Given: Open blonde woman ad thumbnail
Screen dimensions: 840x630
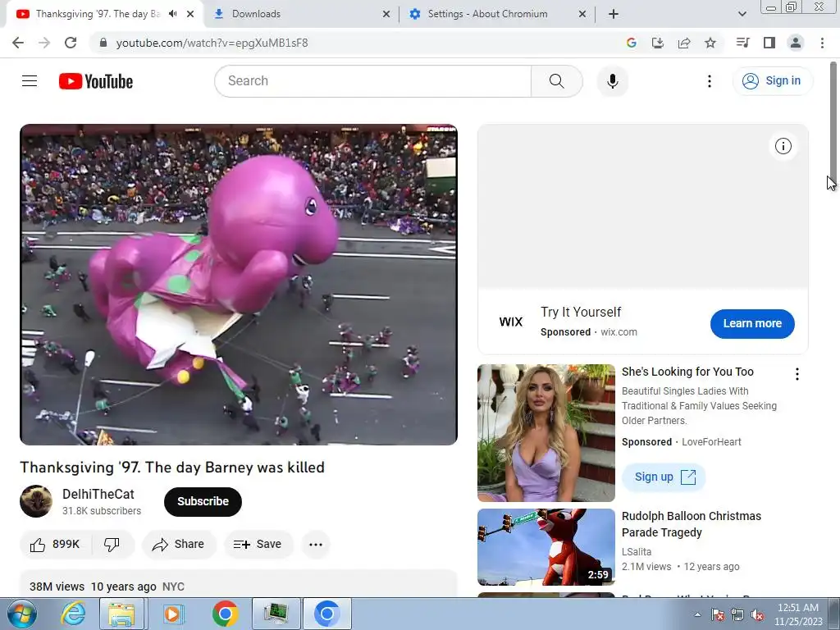Looking at the screenshot, I should [546, 433].
